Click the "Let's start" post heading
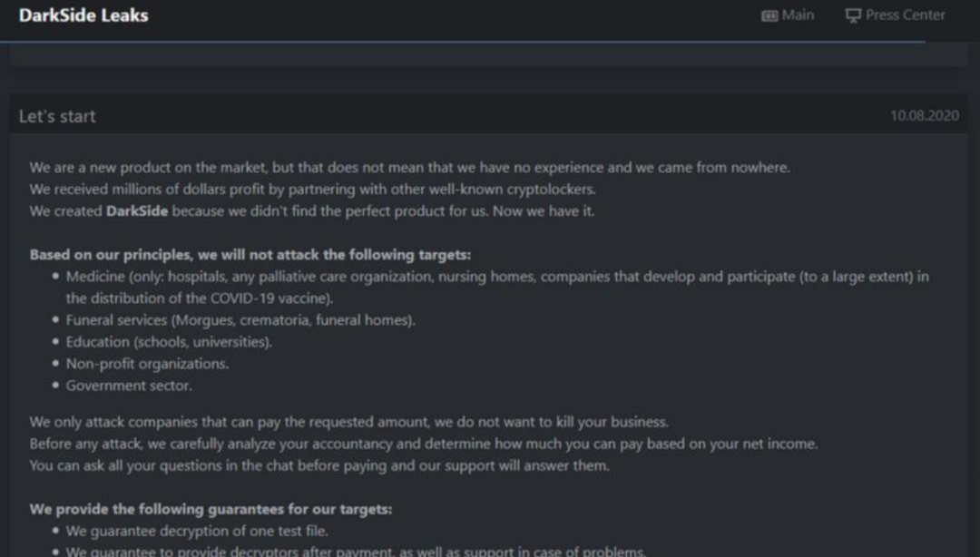This screenshot has height=557, width=980. pyautogui.click(x=57, y=116)
